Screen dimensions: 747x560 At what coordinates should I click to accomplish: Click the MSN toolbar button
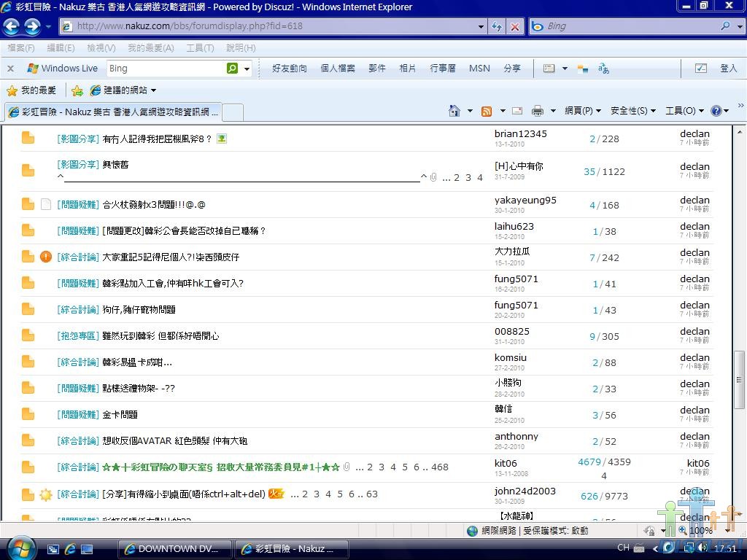479,68
